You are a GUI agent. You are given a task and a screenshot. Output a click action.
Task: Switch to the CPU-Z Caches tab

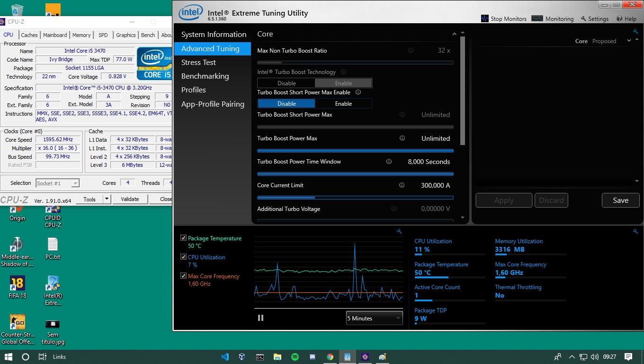29,35
